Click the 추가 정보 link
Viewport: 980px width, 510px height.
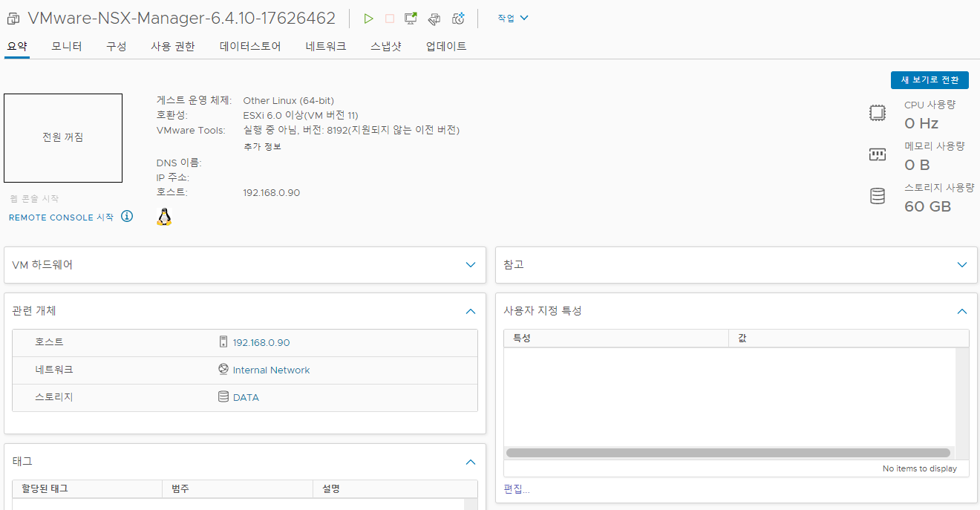pyautogui.click(x=262, y=146)
